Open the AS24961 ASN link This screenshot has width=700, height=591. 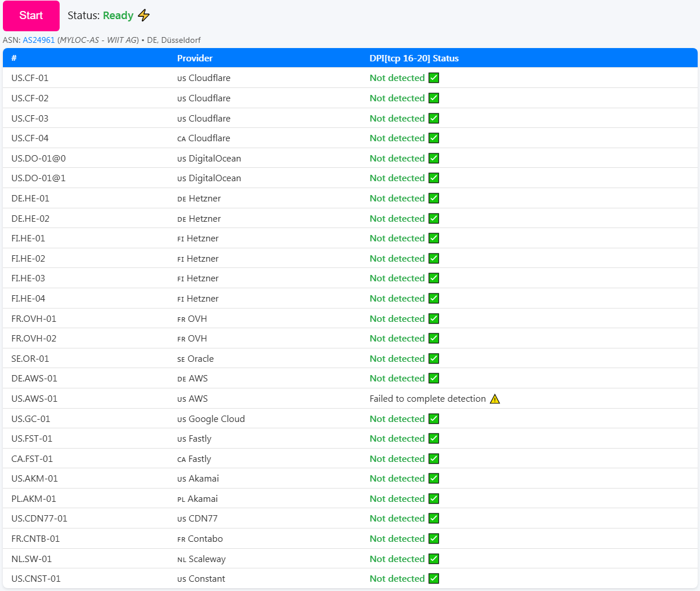pos(39,40)
